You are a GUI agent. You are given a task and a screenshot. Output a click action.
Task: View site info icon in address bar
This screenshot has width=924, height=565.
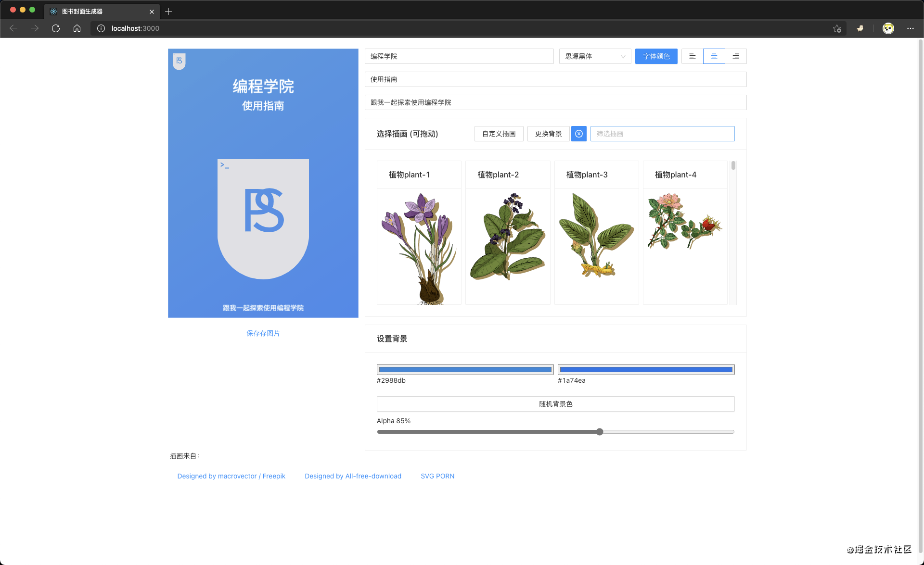(101, 28)
